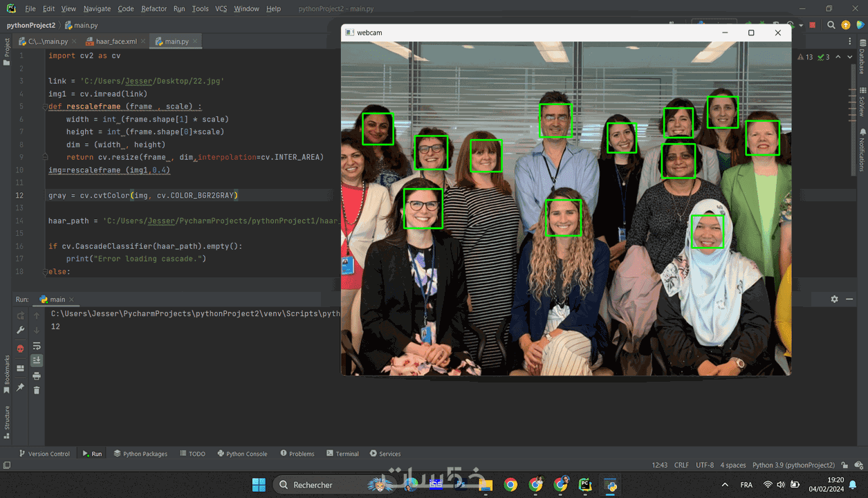Click the FRA keyboard language indicator
This screenshot has width=868, height=498.
746,485
